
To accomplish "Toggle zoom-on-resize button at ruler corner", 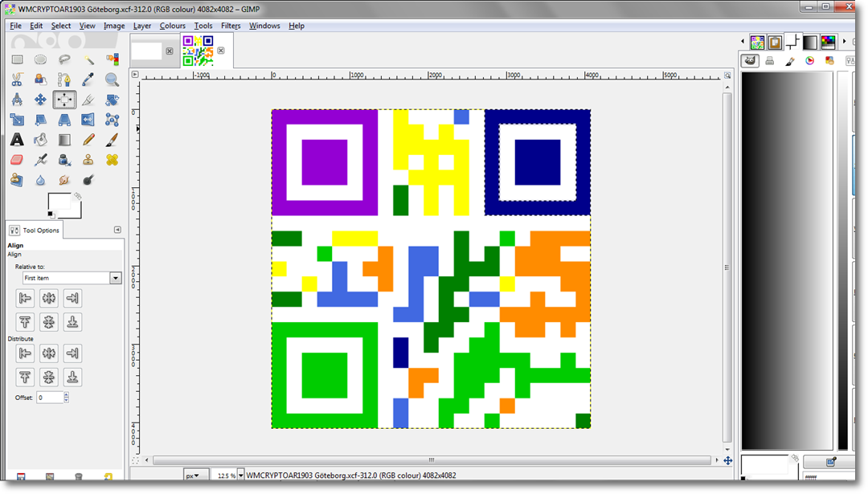I will 727,76.
